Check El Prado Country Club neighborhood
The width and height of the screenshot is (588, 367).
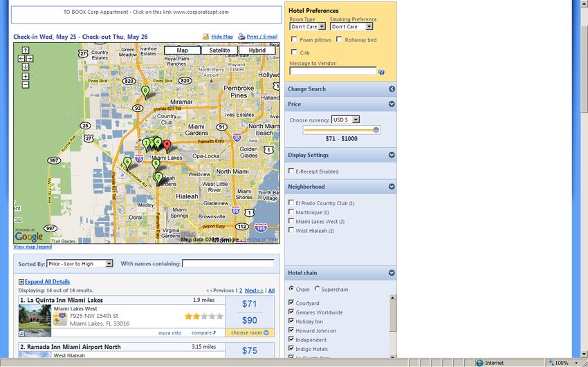coord(291,203)
